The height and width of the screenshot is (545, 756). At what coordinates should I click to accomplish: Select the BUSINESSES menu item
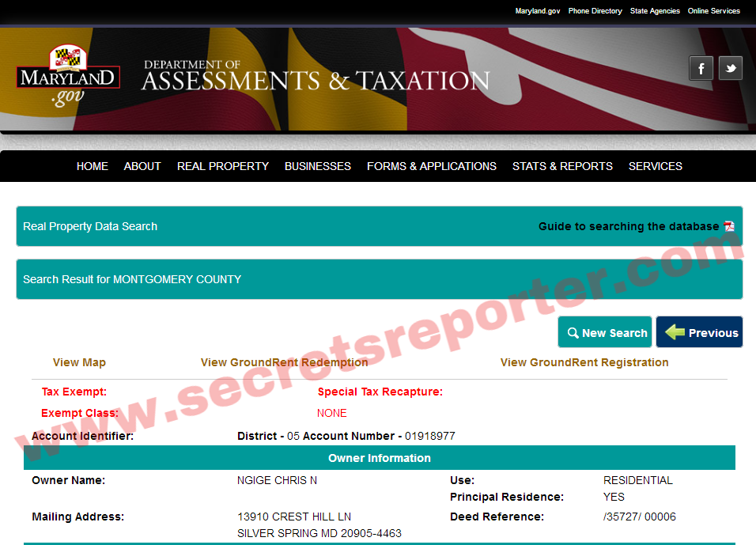point(318,166)
